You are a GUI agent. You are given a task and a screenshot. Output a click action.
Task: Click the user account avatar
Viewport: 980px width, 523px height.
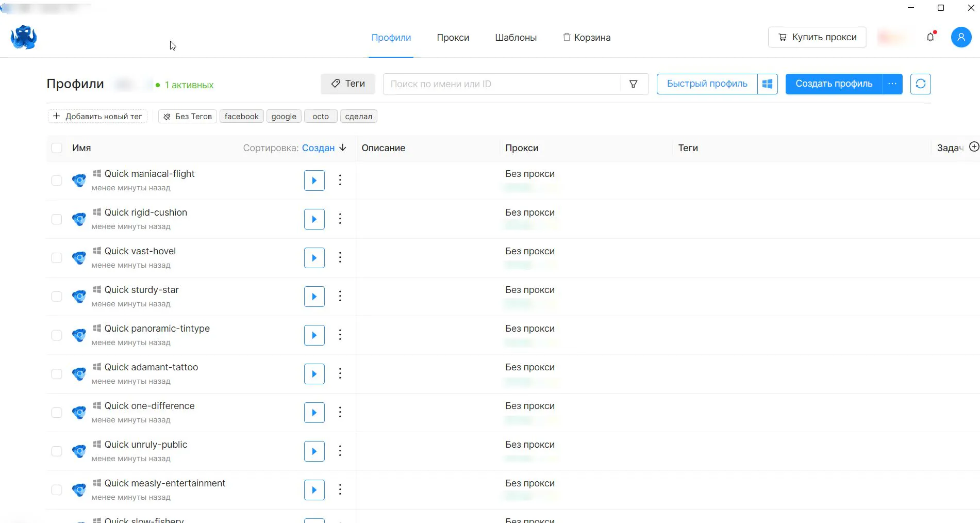(961, 37)
